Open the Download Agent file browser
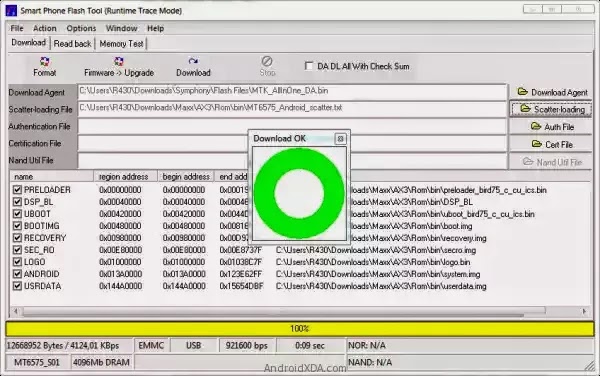Viewport: 600px width, 376px height. 552,93
